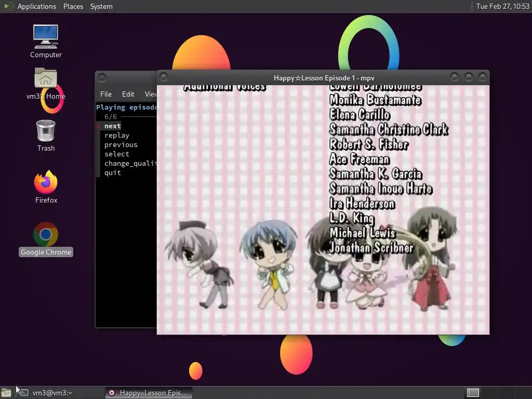The image size is (532, 399).
Task: Click the mpv video playback area
Action: tap(323, 210)
